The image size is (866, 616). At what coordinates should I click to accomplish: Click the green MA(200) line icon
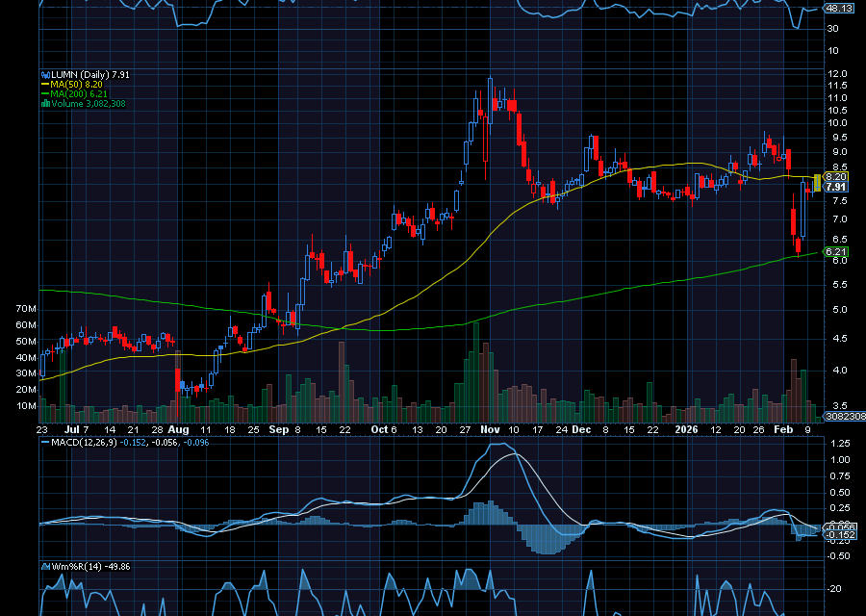(45, 93)
